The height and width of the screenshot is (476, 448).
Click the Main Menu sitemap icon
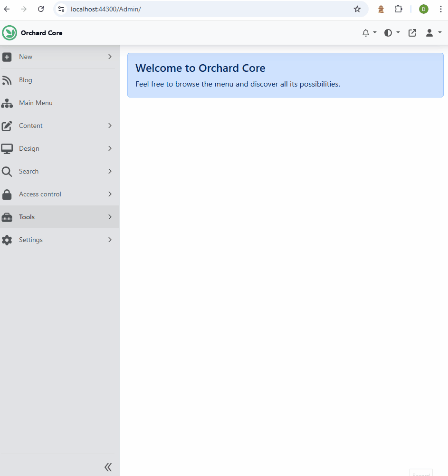pyautogui.click(x=7, y=103)
